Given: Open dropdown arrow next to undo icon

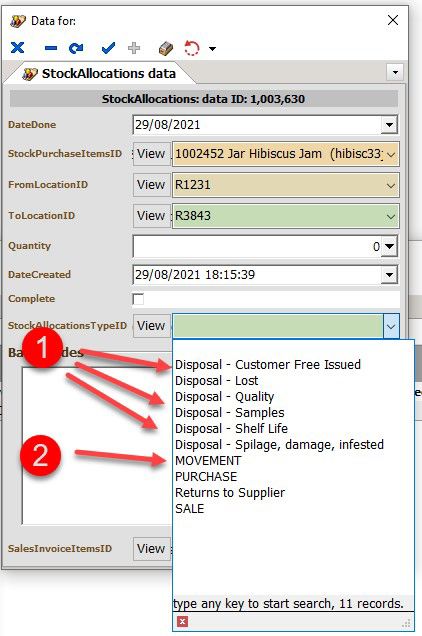Looking at the screenshot, I should click(x=213, y=49).
